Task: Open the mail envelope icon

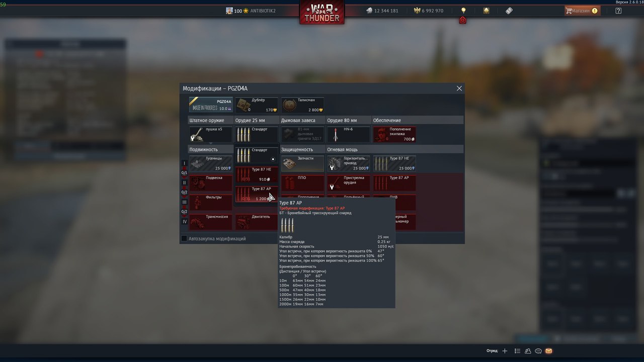Action: point(548,351)
